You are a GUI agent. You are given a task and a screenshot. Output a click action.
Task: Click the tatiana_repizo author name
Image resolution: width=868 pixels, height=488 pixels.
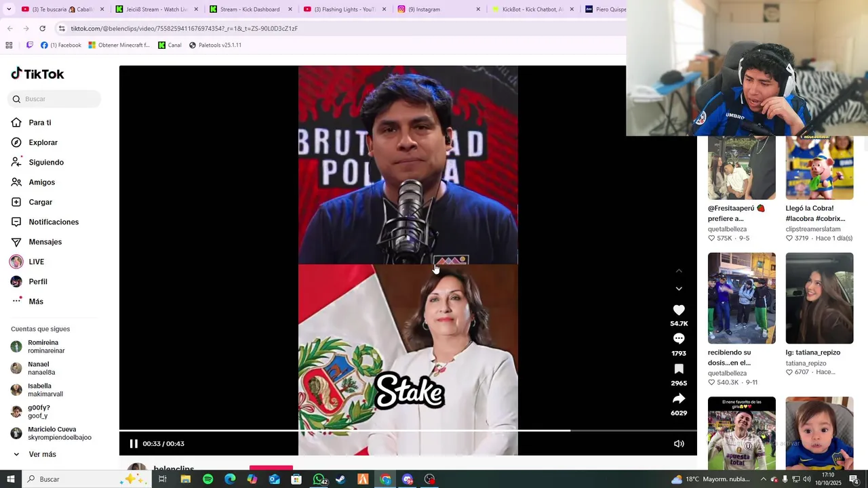point(806,363)
